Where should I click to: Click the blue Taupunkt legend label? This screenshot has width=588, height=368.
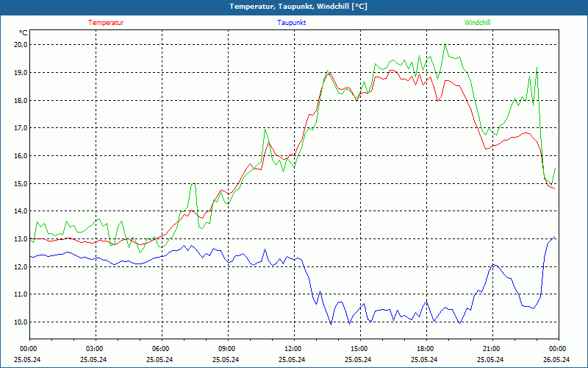pyautogui.click(x=291, y=23)
